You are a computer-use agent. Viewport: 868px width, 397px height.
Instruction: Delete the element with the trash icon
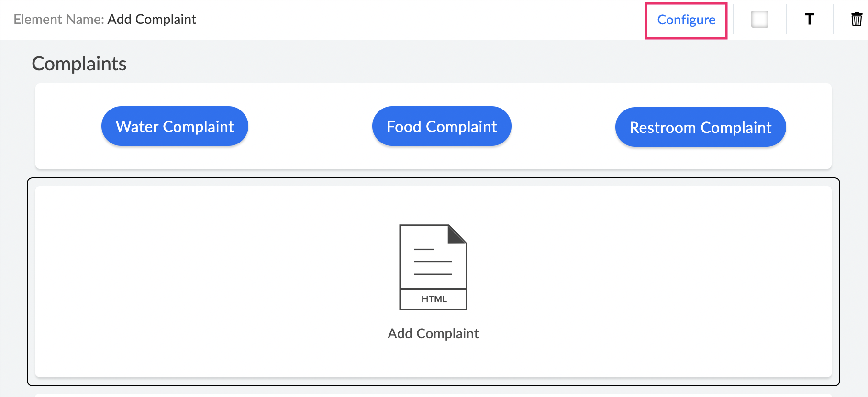pyautogui.click(x=856, y=20)
